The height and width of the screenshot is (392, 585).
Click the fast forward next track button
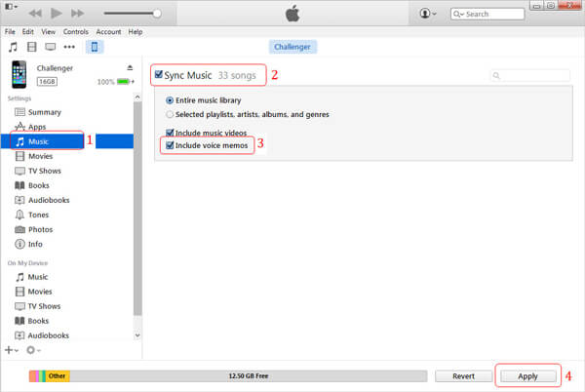coord(78,14)
